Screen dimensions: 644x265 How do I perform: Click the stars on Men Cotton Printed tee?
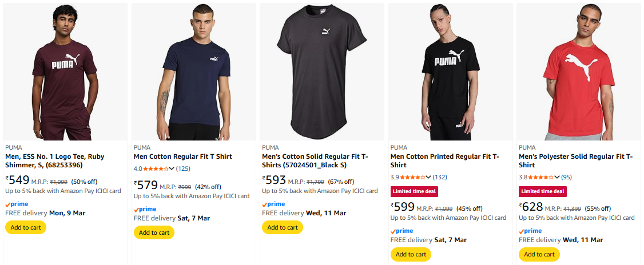tap(413, 177)
